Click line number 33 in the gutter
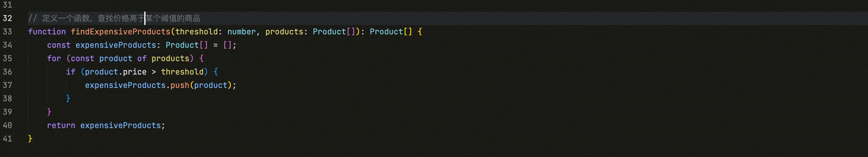 [7, 32]
